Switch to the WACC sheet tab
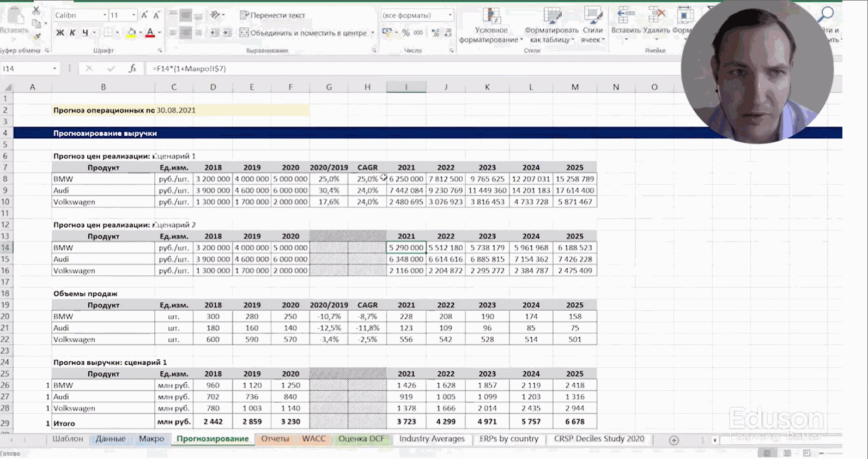 click(x=314, y=439)
